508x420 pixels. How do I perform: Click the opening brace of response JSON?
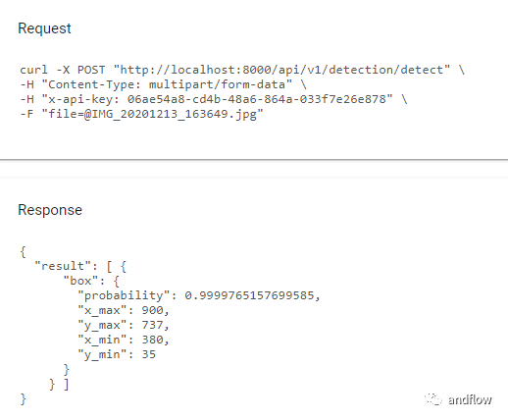[x=23, y=252]
